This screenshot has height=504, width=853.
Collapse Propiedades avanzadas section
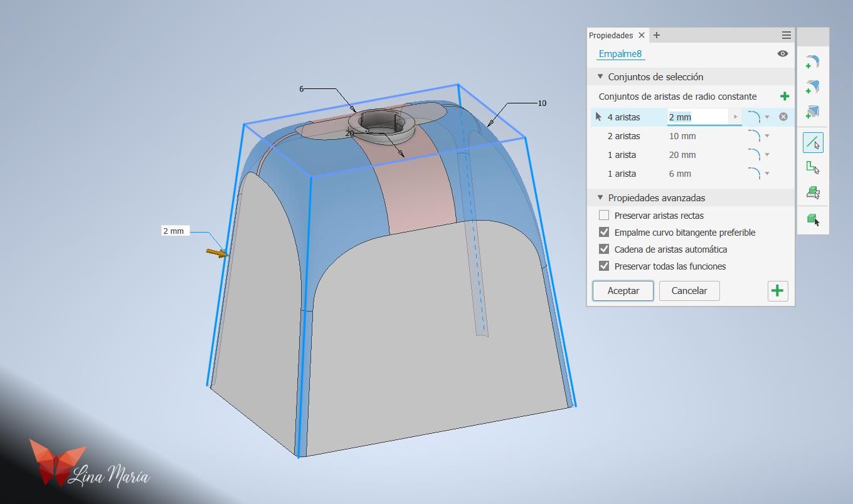pyautogui.click(x=600, y=197)
